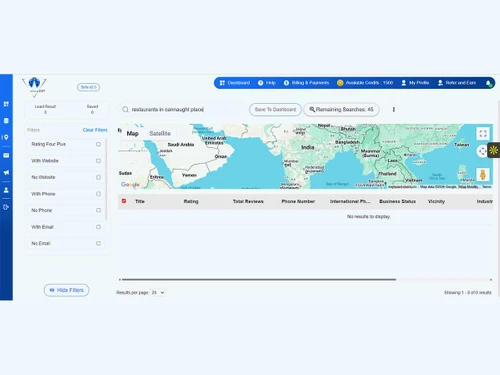Open the email envelope sidebar icon
Screen dimensions: 500x375
pyautogui.click(x=6, y=155)
